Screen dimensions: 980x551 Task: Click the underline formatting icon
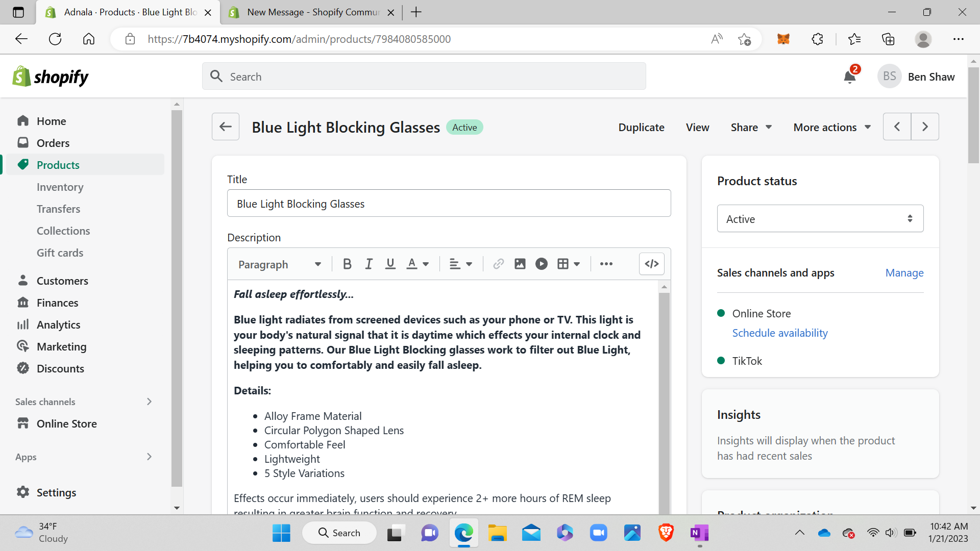[390, 264]
